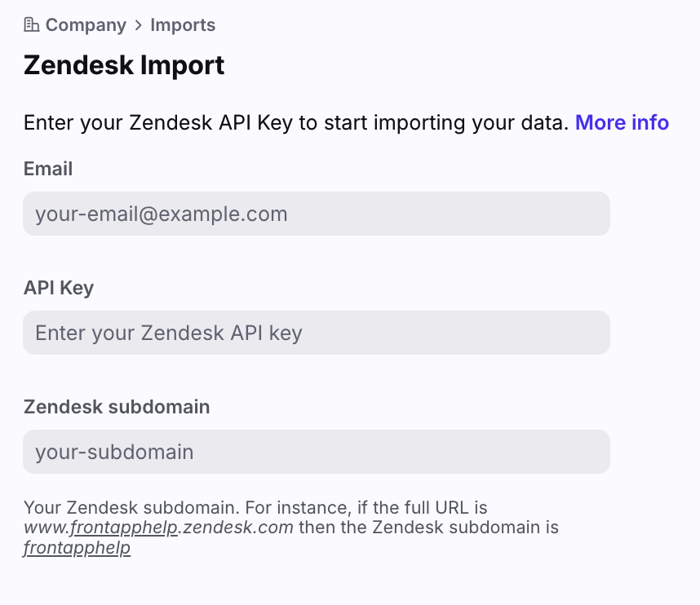This screenshot has width=700, height=605.
Task: Click ".zendesk.com" in the example URL
Action: coord(237,527)
